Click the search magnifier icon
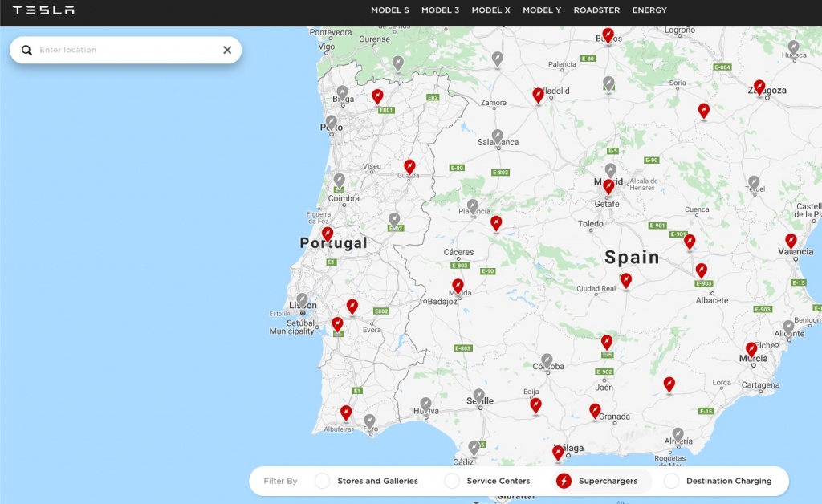This screenshot has height=504, width=822. 26,49
